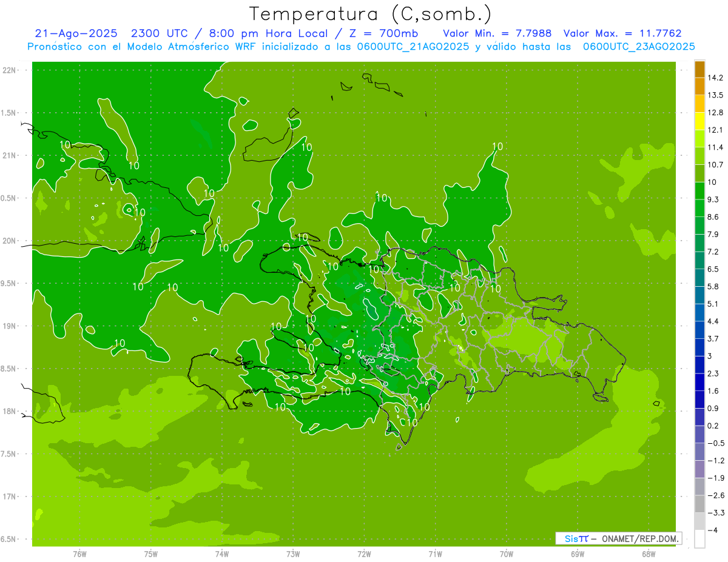Click the "-1.9" colorbar value
Screen dimensions: 728x562
[715, 478]
